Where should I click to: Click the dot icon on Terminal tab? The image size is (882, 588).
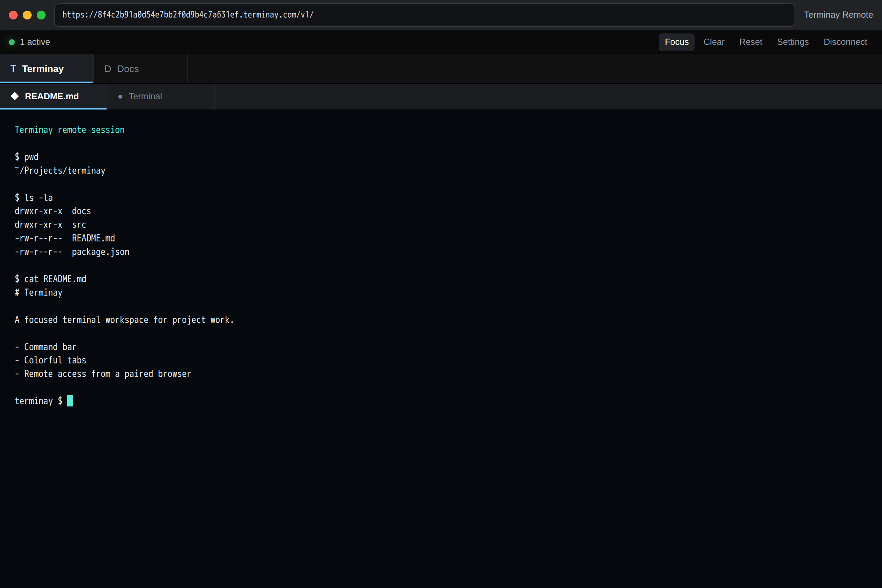point(120,97)
